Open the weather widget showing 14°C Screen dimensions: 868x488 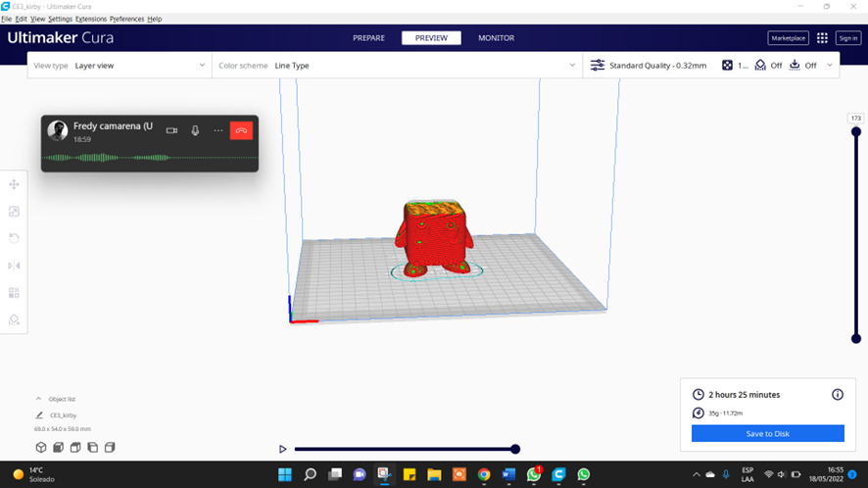click(x=34, y=474)
